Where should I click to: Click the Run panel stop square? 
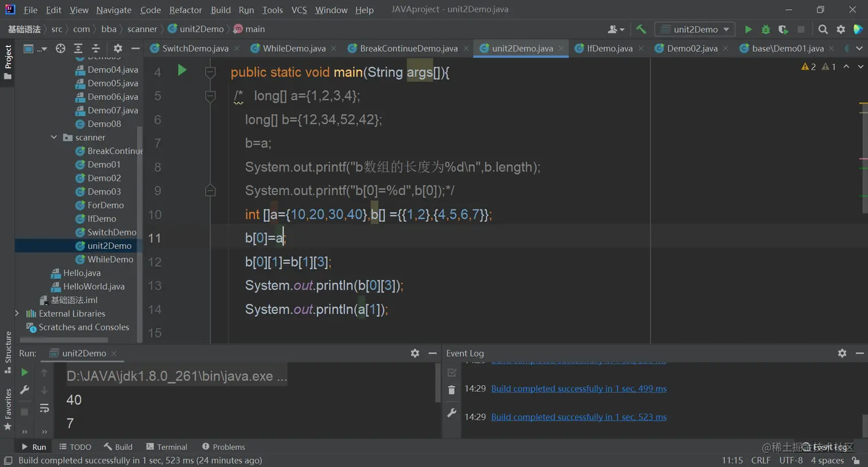(24, 411)
